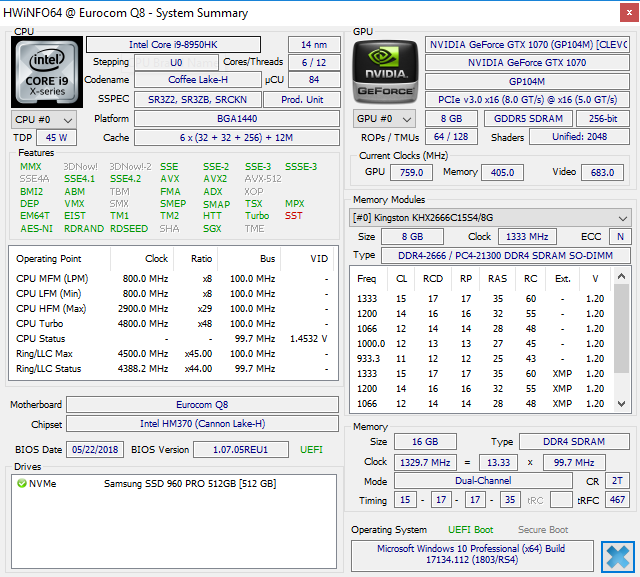
Task: Click the BIOS Version 1.07.05REU1 field
Action: [x=241, y=450]
